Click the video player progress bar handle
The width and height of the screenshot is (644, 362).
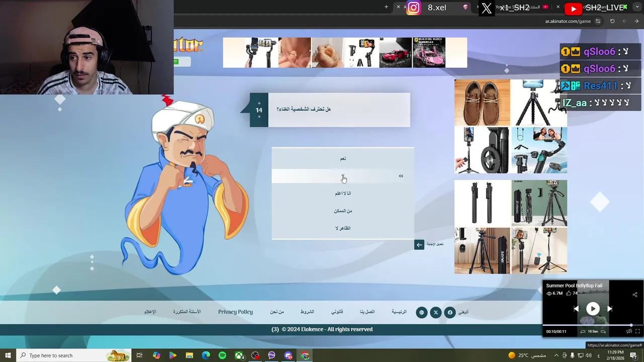(631, 325)
